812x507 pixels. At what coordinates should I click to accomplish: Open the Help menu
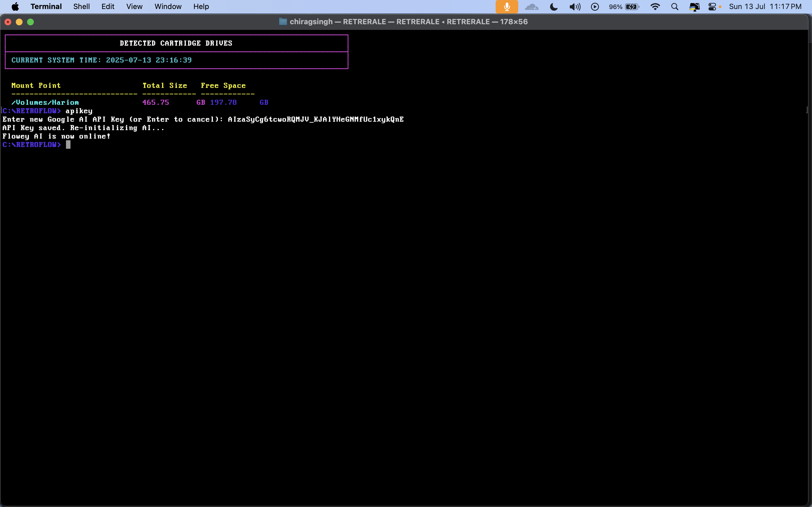point(201,7)
